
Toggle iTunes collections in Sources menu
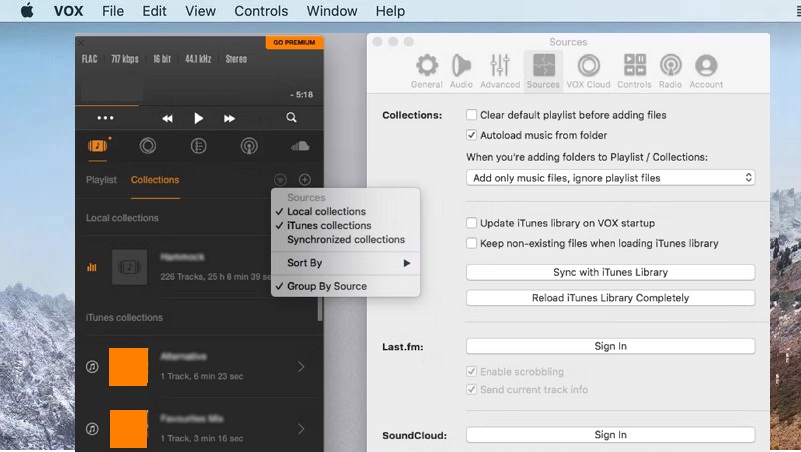[345, 225]
